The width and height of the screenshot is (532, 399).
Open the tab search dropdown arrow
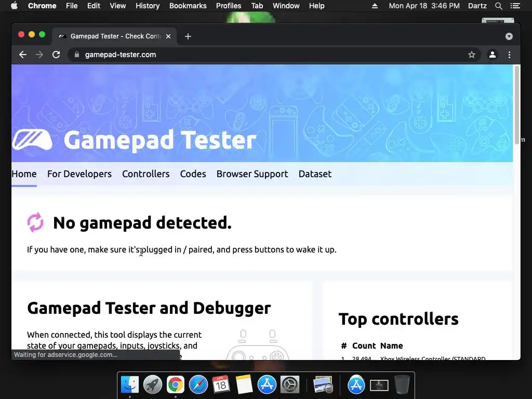pos(509,36)
